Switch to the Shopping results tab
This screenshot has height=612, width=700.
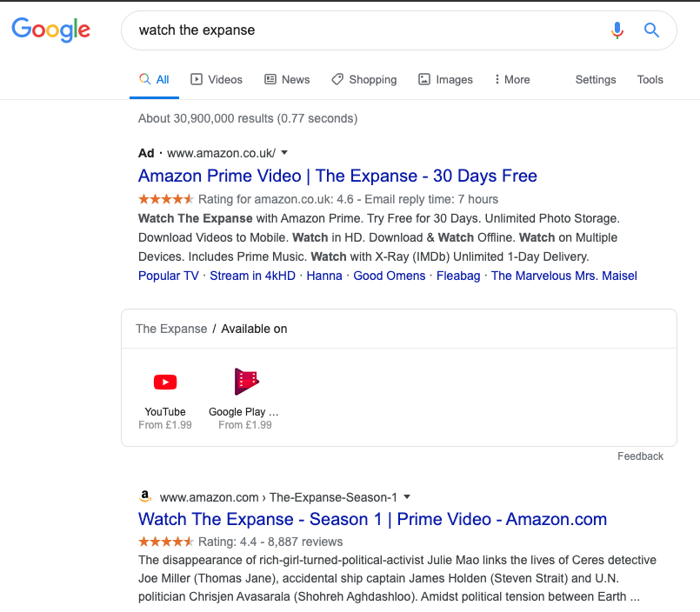pos(363,79)
